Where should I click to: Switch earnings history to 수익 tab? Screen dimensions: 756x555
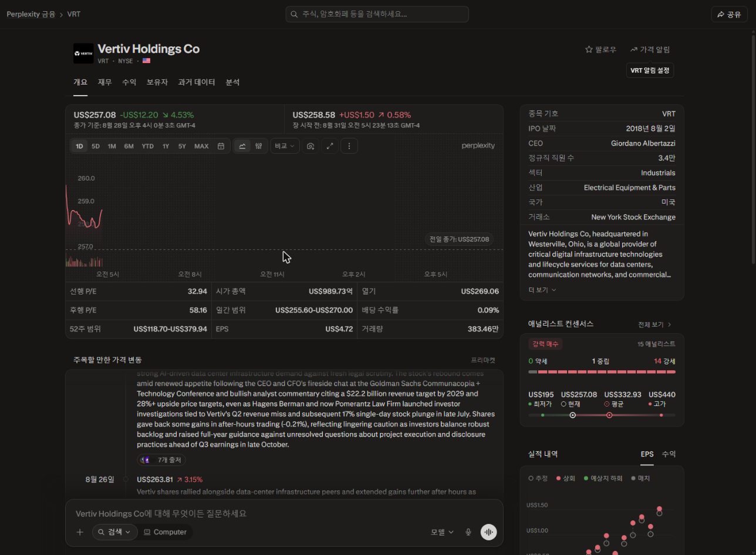coord(669,454)
